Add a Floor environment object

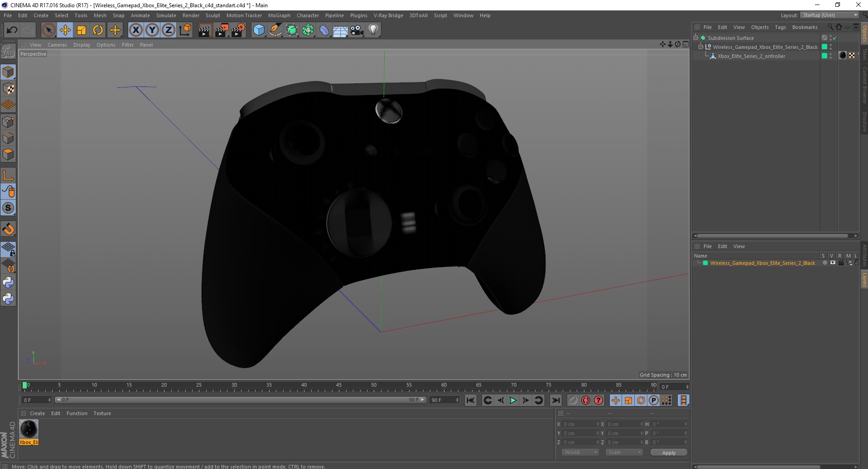(x=340, y=30)
